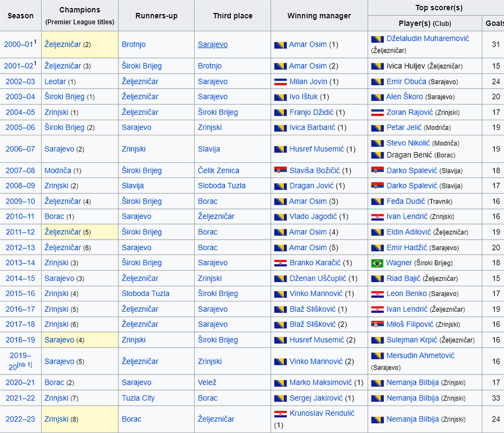The height and width of the screenshot is (433, 504).
Task: Click Vinko Marinović (2) manager link
Action: click(316, 361)
